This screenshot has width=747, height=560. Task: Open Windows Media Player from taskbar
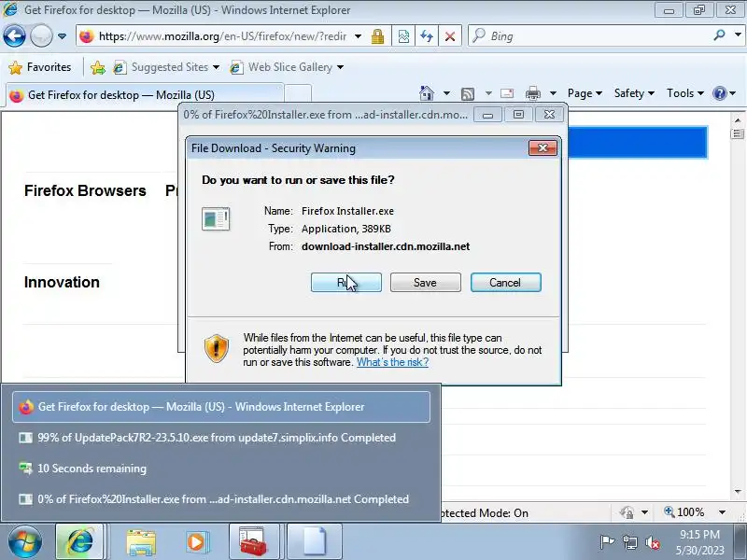196,542
